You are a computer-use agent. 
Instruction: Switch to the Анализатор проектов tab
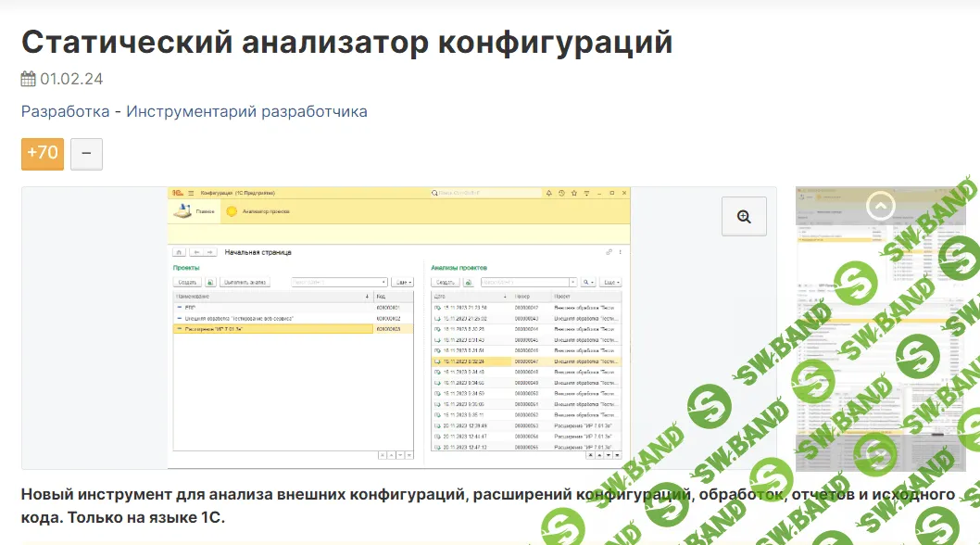point(269,209)
